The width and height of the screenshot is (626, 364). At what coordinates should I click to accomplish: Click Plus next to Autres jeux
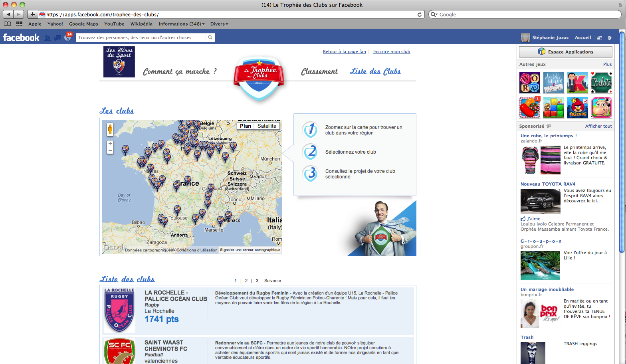pos(607,64)
